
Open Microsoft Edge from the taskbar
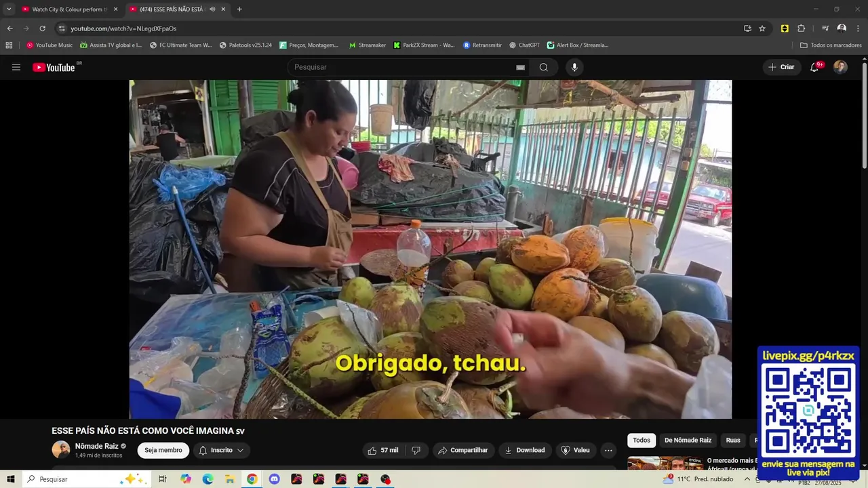click(x=208, y=479)
